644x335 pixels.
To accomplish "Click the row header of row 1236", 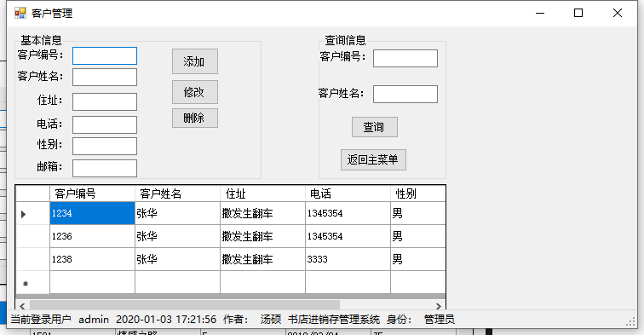I will [x=33, y=236].
